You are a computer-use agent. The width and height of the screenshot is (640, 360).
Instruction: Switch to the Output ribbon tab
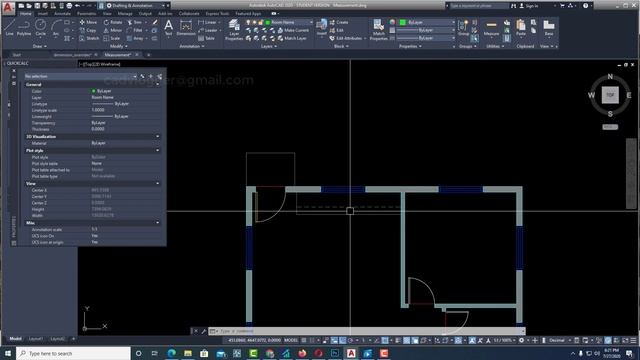pos(145,13)
